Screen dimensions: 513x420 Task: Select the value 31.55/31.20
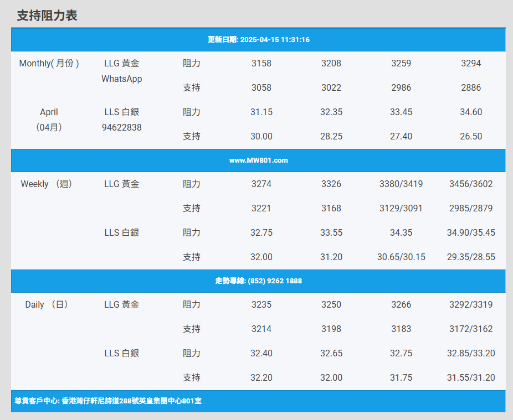click(471, 377)
